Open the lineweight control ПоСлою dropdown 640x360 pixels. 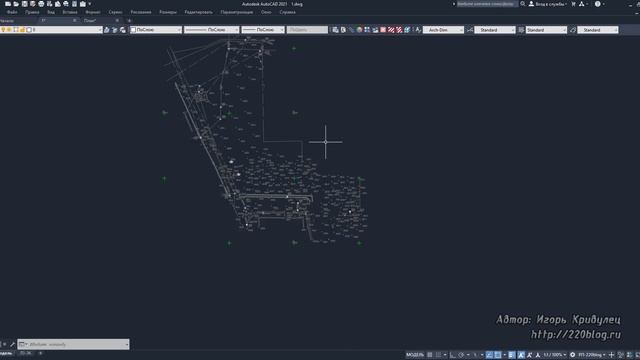point(262,30)
